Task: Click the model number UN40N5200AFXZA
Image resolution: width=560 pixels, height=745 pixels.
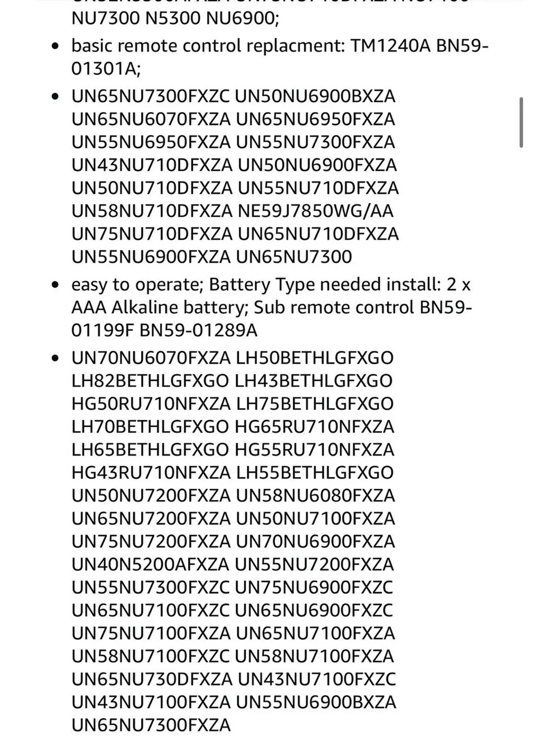Action: [151, 565]
